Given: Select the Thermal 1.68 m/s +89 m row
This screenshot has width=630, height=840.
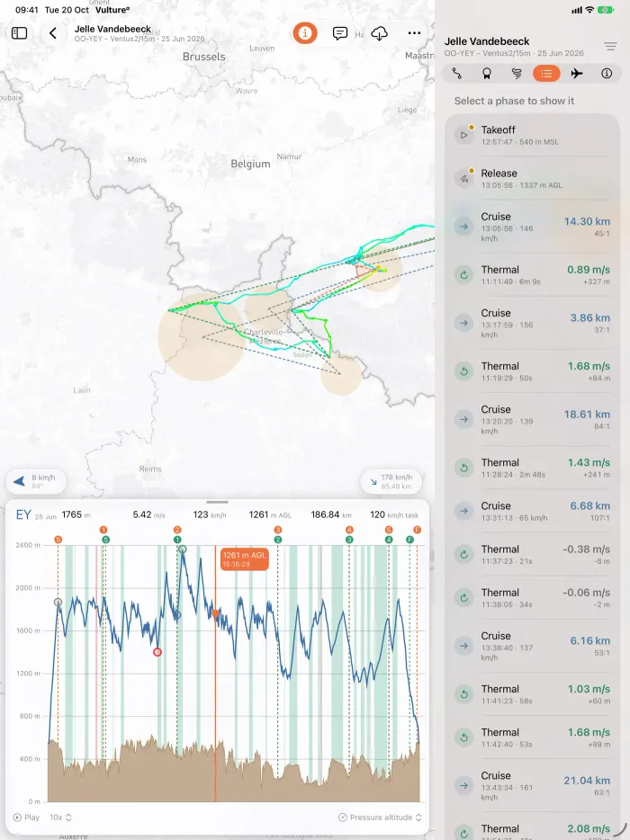Looking at the screenshot, I should coord(533,737).
